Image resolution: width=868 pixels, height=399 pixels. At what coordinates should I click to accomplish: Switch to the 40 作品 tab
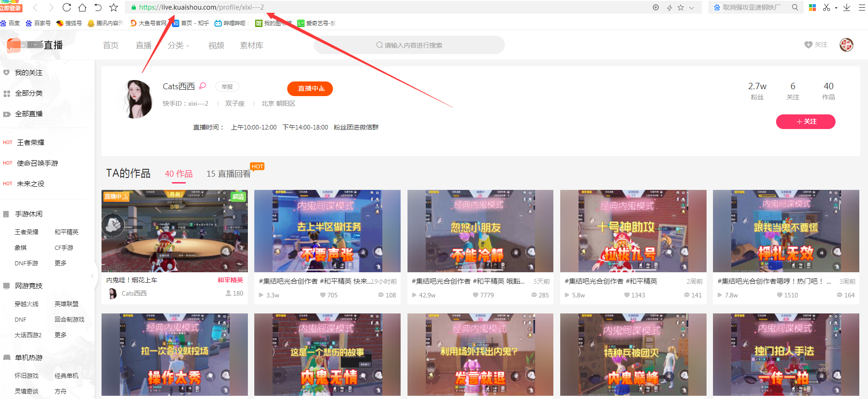[x=178, y=174]
